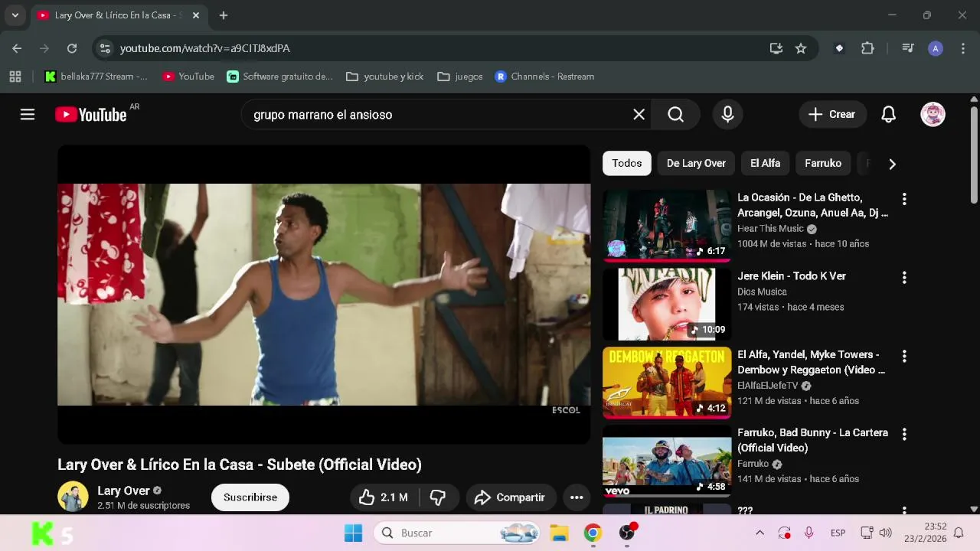The image size is (980, 551).
Task: Go back in browser history
Action: click(x=17, y=48)
